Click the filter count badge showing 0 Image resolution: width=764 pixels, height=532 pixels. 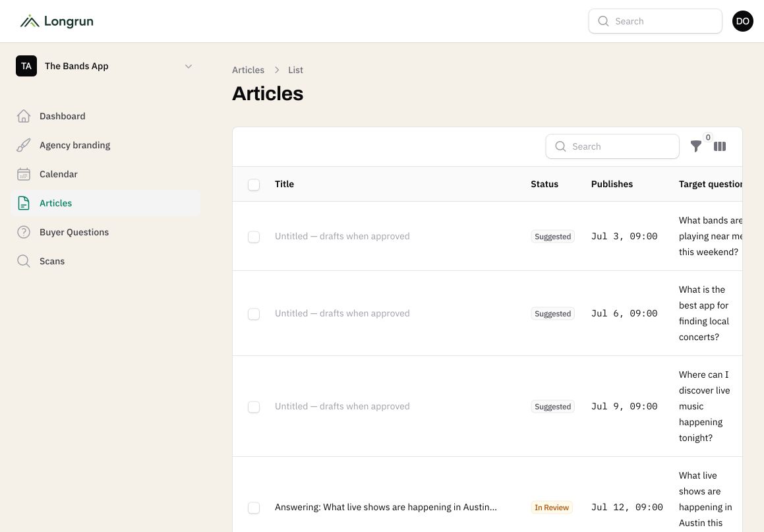(x=708, y=137)
